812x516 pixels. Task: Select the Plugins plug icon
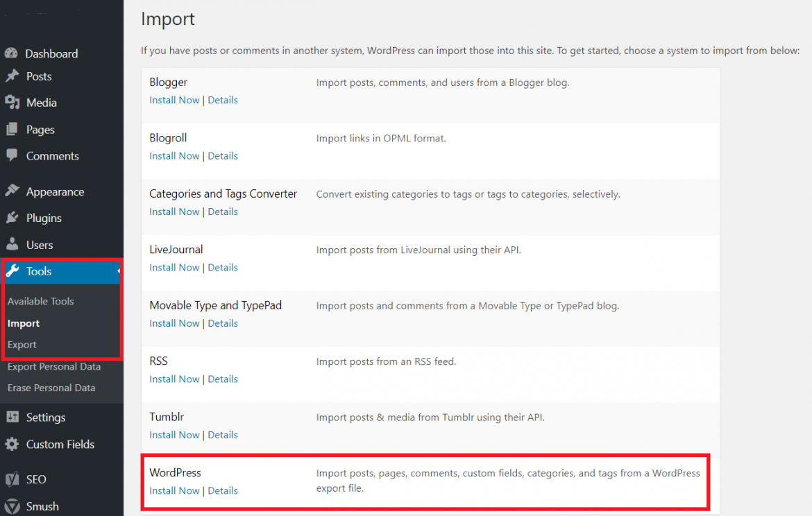click(14, 218)
